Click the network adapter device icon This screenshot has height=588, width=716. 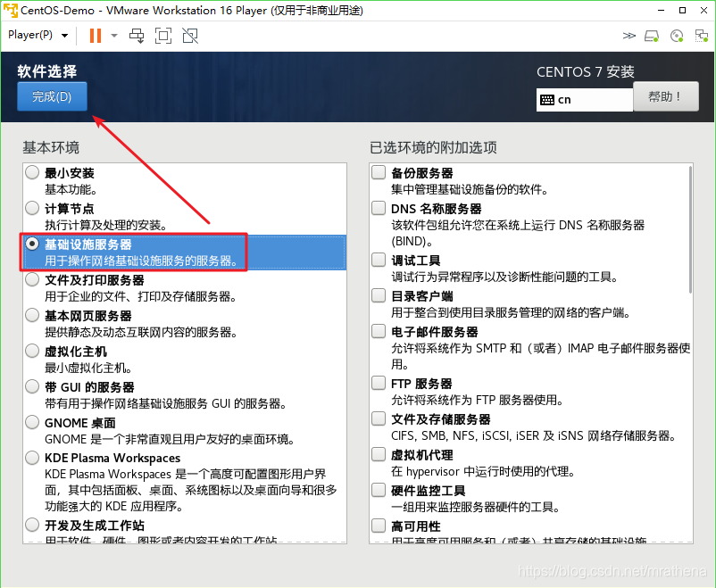701,36
